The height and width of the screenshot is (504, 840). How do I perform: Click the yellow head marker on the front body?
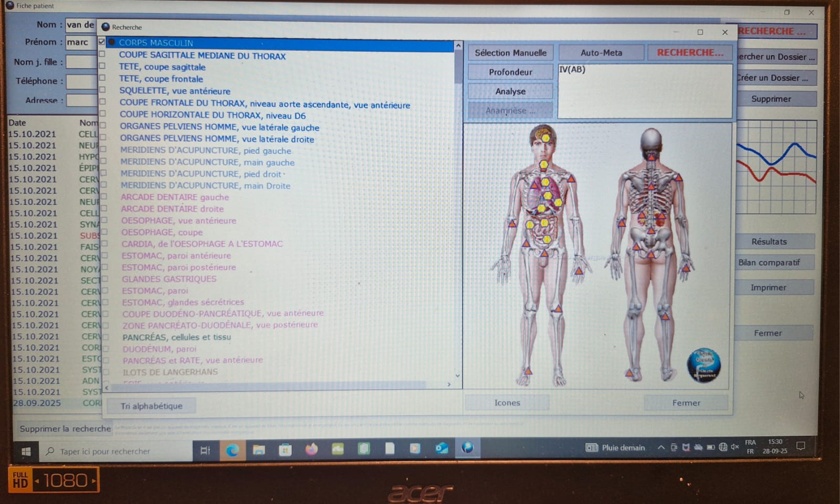coord(546,138)
